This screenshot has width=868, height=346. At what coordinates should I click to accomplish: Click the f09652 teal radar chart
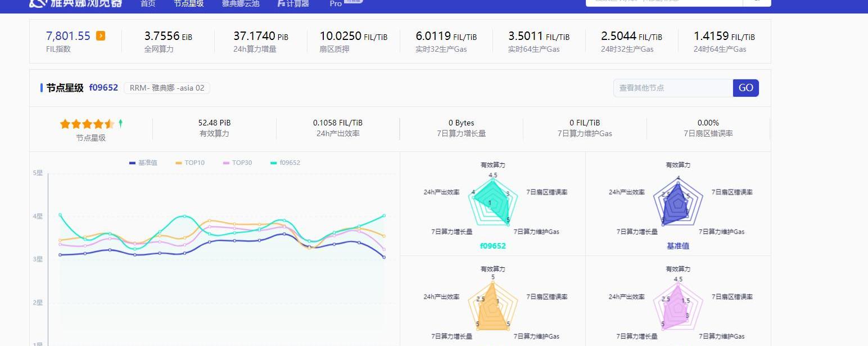pyautogui.click(x=492, y=204)
